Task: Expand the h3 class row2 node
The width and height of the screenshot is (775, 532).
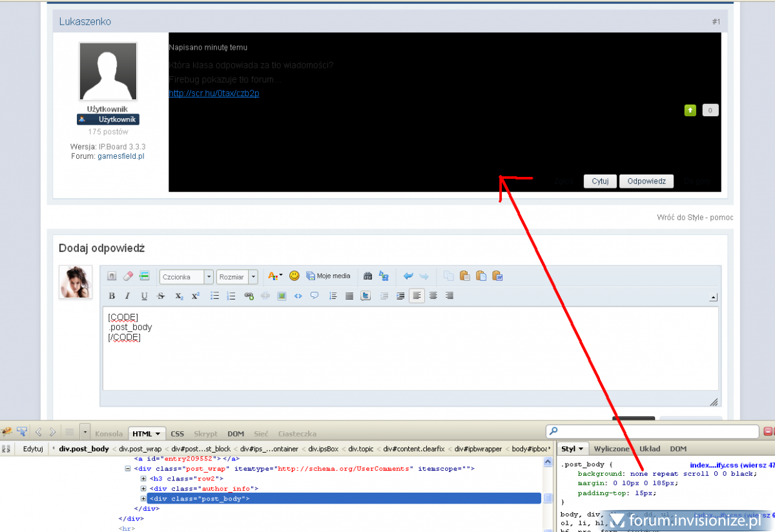Action: 143,478
